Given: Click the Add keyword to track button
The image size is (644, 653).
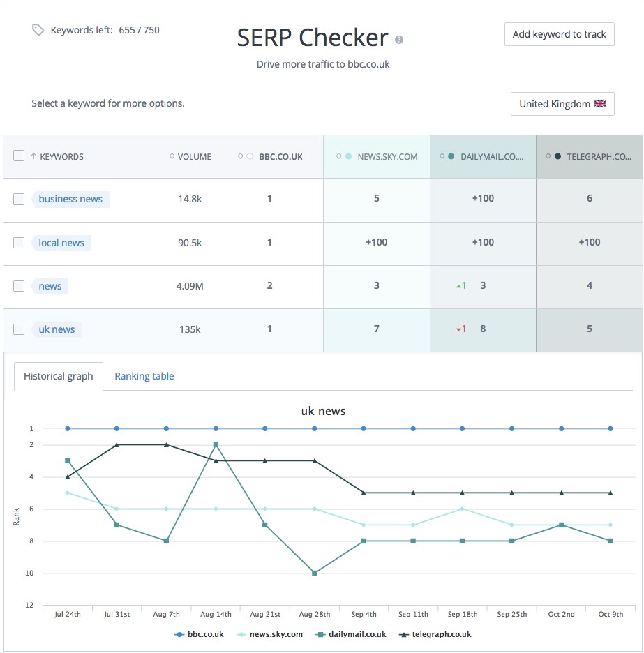Looking at the screenshot, I should point(559,33).
